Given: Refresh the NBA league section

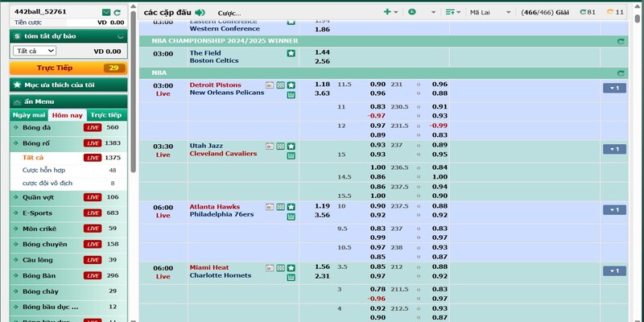Looking at the screenshot, I should [621, 73].
